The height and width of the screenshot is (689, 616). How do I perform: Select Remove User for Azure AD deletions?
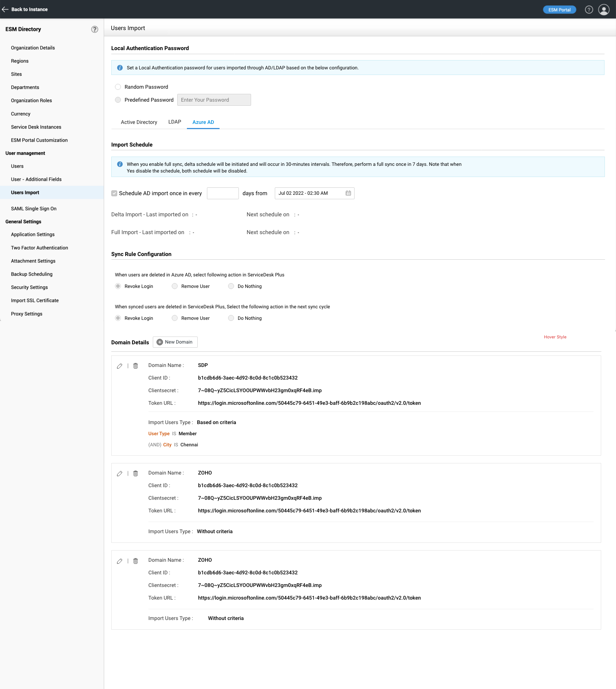point(175,286)
